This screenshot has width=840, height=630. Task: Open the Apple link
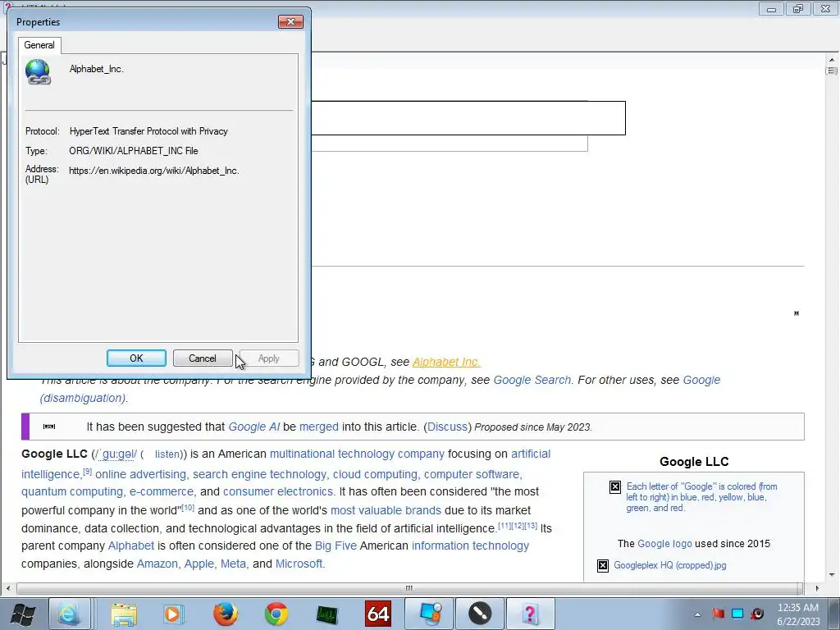(x=199, y=564)
